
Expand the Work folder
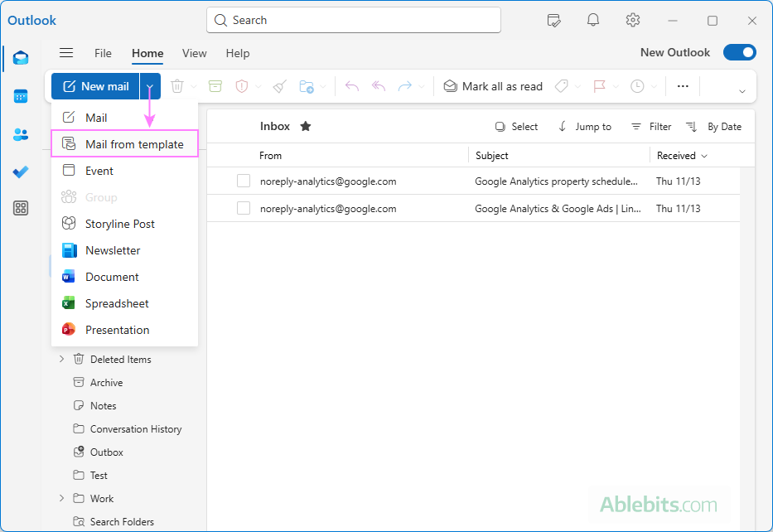60,498
